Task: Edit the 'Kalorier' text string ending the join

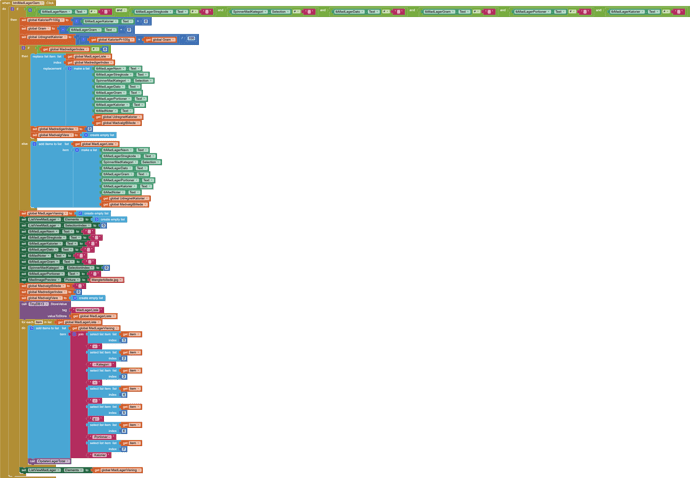Action: 99,455
